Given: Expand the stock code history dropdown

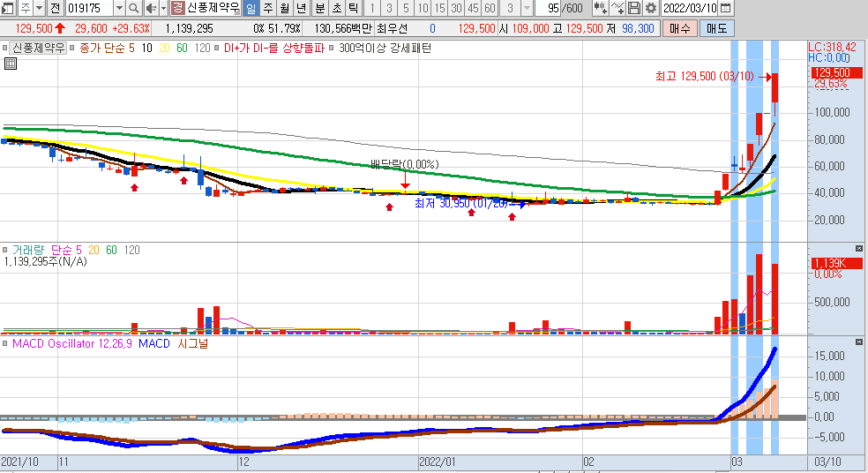Looking at the screenshot, I should [x=119, y=8].
